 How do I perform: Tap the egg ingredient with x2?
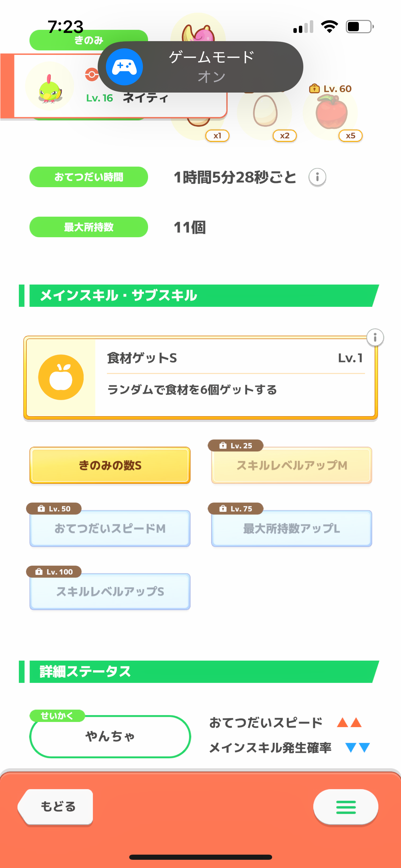265,112
